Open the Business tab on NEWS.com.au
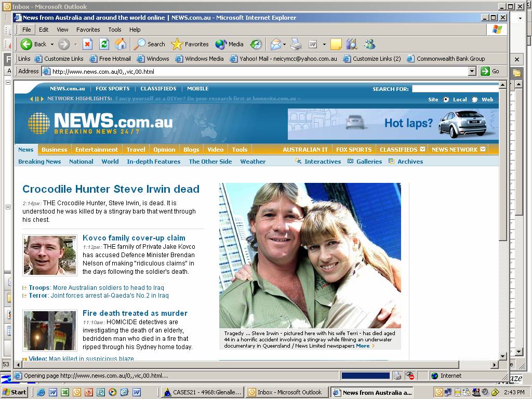The image size is (532, 399). click(54, 150)
